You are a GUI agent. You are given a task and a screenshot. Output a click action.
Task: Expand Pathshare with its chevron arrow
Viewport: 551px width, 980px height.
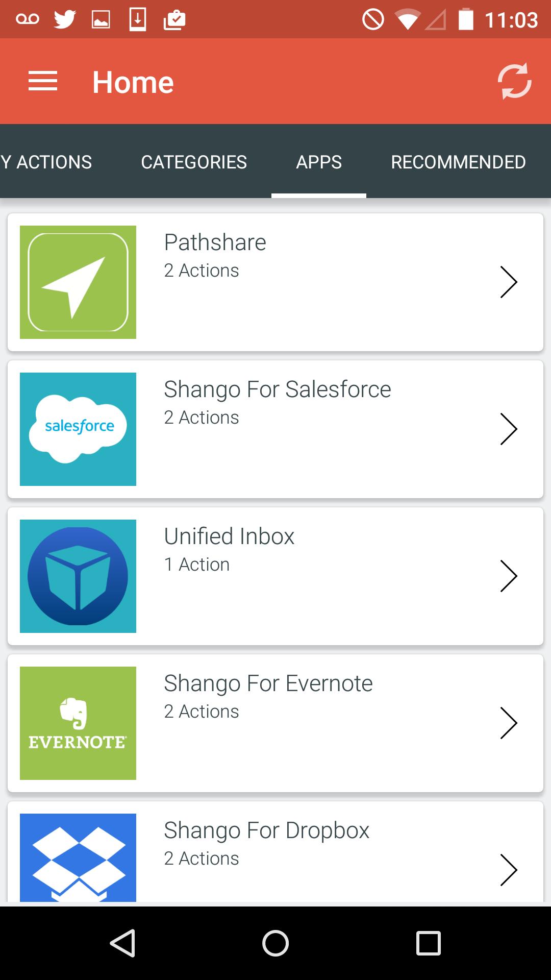point(509,282)
